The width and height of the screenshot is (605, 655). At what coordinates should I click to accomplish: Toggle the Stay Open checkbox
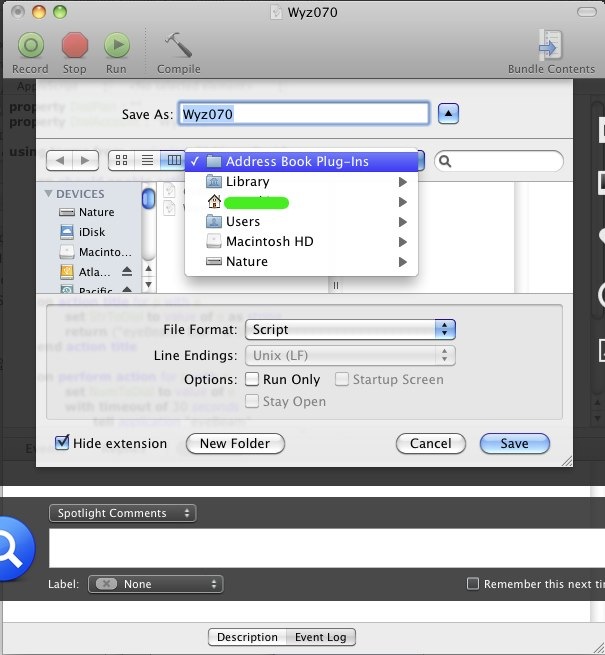pyautogui.click(x=252, y=401)
